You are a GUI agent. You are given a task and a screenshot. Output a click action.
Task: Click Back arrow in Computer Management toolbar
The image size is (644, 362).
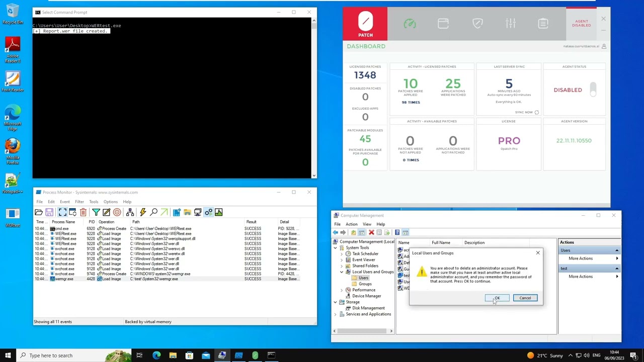(336, 232)
